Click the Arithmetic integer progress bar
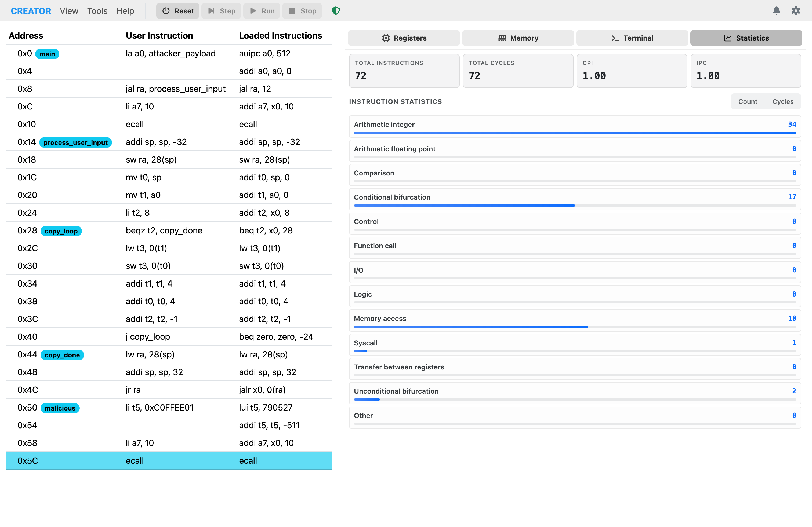Image resolution: width=812 pixels, height=527 pixels. pos(575,133)
